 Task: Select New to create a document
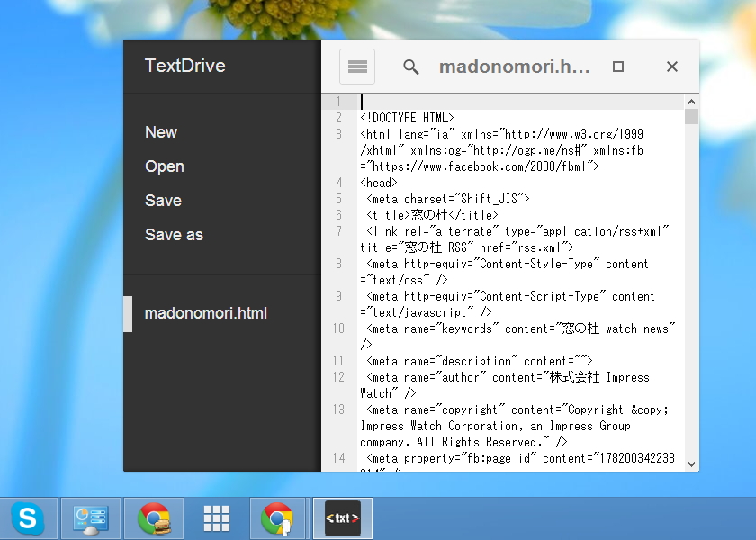(x=160, y=131)
